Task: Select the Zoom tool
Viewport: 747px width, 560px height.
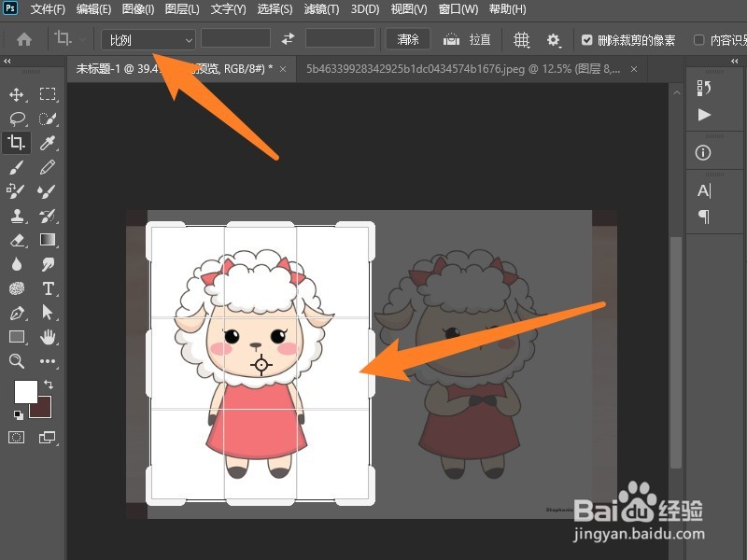Action: (x=17, y=361)
